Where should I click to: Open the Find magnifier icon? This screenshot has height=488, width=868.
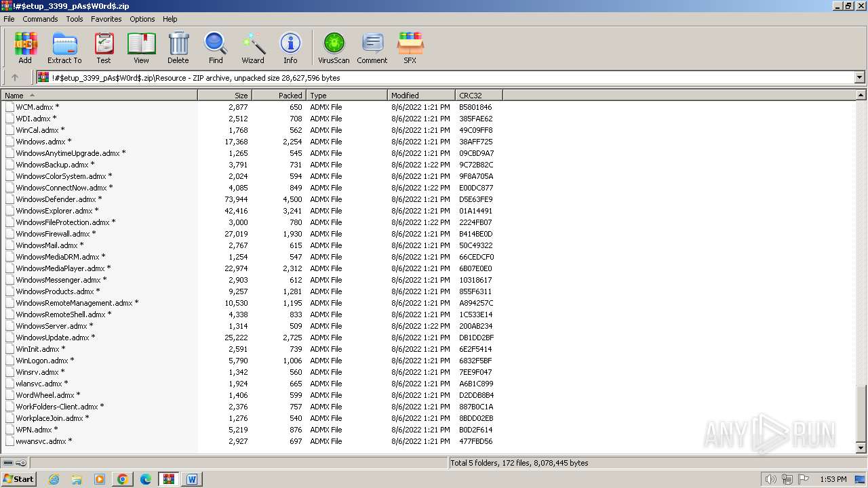click(216, 47)
